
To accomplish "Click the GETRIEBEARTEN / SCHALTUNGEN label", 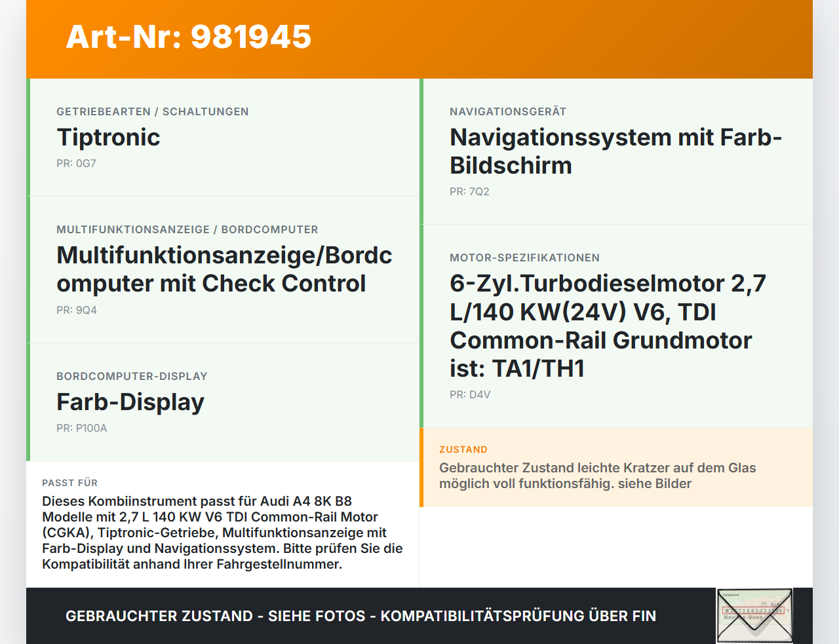I will pyautogui.click(x=153, y=111).
